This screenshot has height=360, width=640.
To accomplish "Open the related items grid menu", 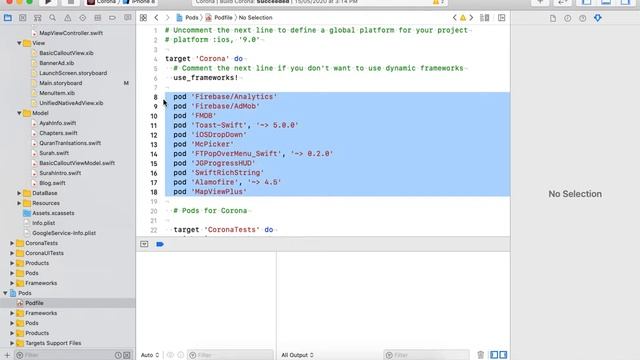I will coord(143,18).
